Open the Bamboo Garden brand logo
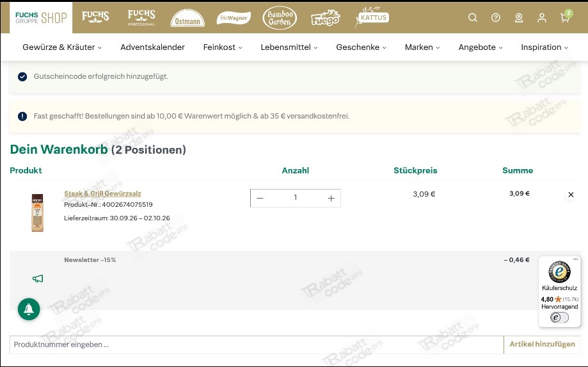588x367 pixels. coord(280,18)
